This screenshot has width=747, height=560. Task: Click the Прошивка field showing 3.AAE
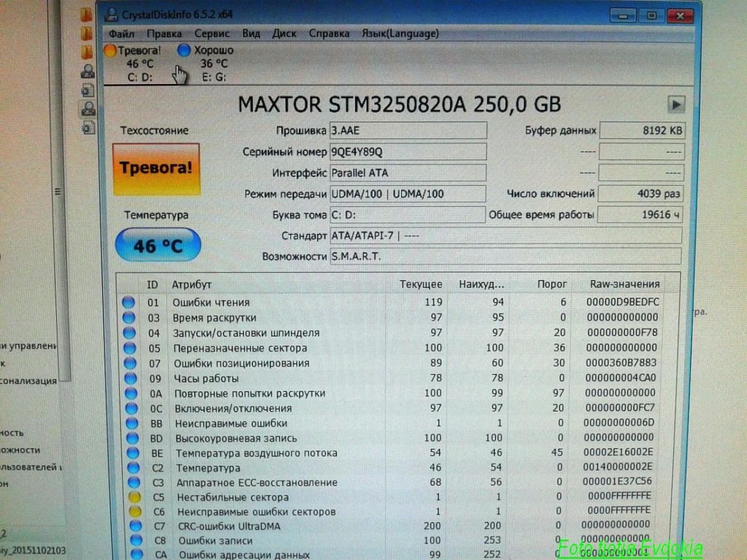(408, 131)
